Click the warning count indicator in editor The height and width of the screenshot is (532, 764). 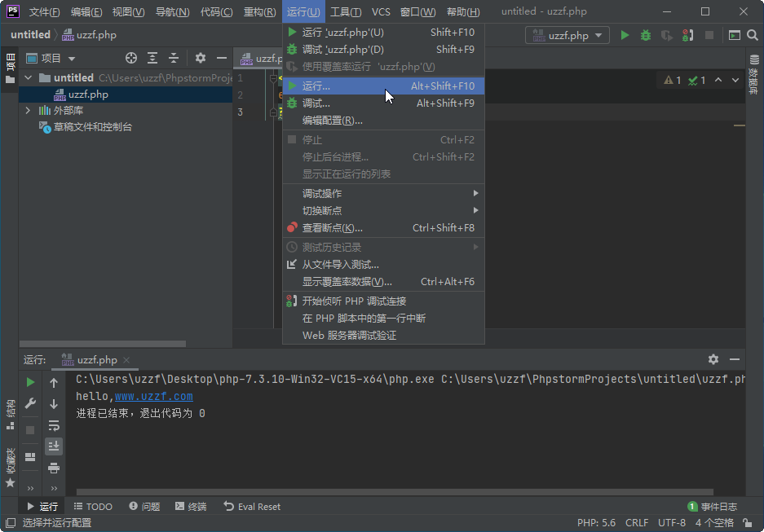[x=673, y=81]
